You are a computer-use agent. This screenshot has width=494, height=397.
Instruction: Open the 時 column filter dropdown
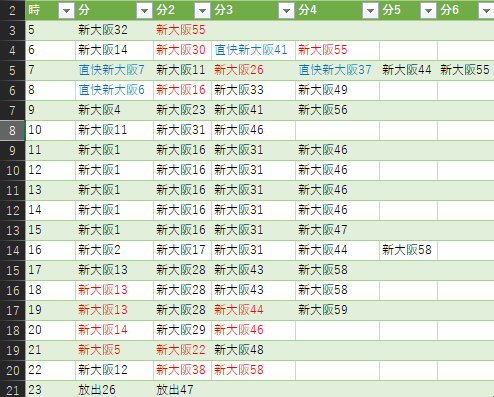[66, 11]
